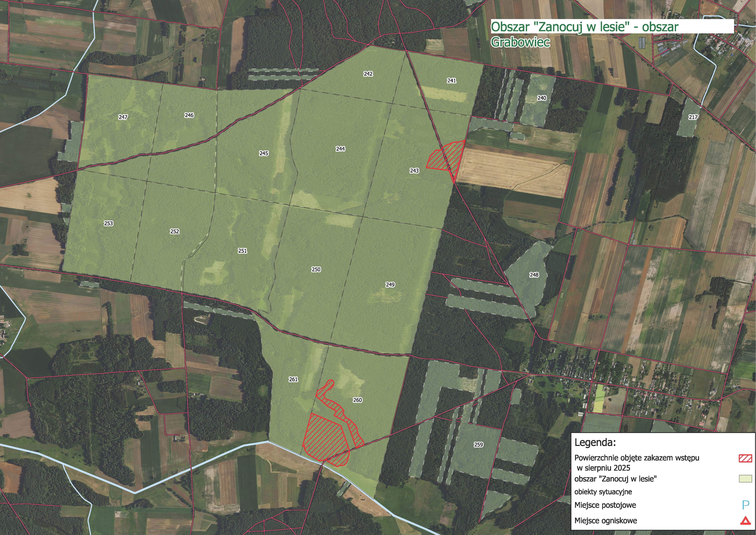The width and height of the screenshot is (756, 535).
Task: Click the blue P parking icon
Action: click(x=746, y=505)
